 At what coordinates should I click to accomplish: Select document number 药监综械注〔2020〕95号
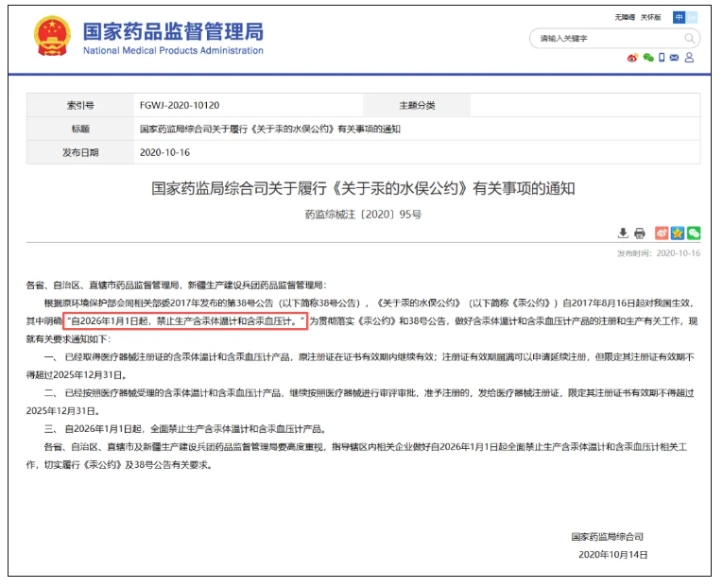coord(363,215)
